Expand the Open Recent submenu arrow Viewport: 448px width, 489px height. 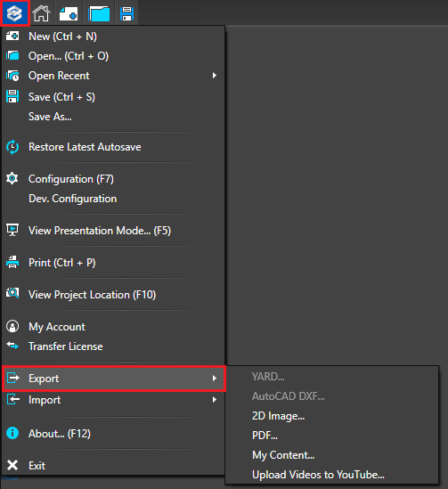[214, 76]
